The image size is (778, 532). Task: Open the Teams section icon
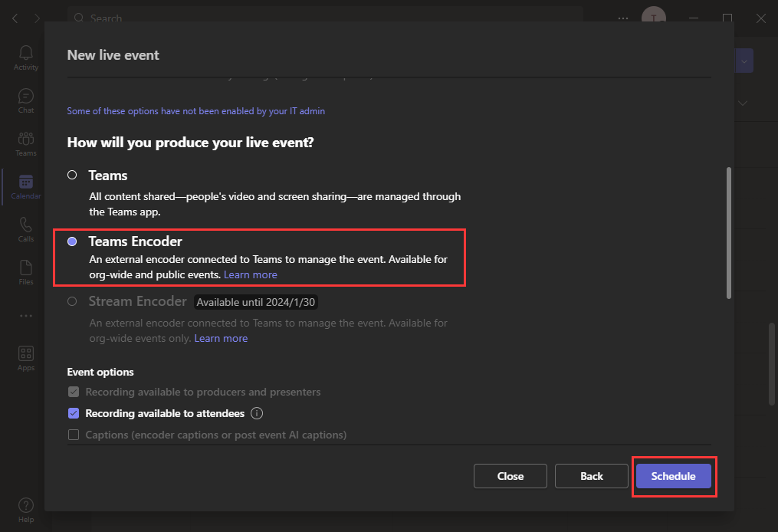tap(26, 139)
